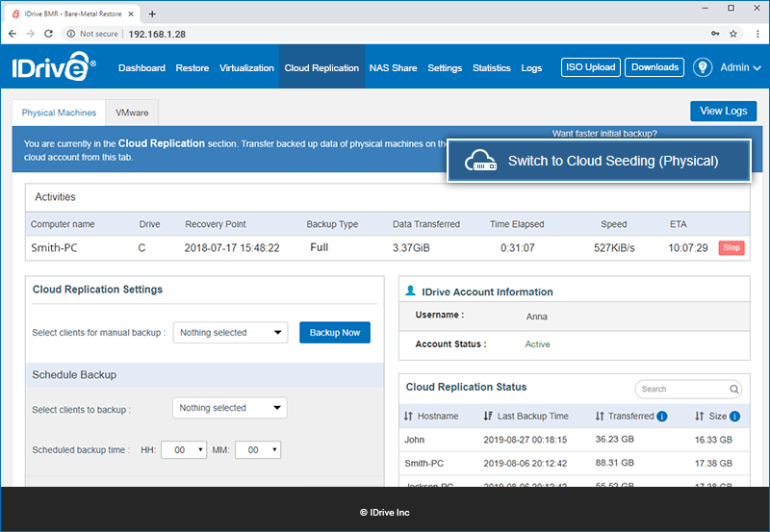Open Select clients to backup dropdown
Screen dimensions: 770x532
pyautogui.click(x=230, y=408)
